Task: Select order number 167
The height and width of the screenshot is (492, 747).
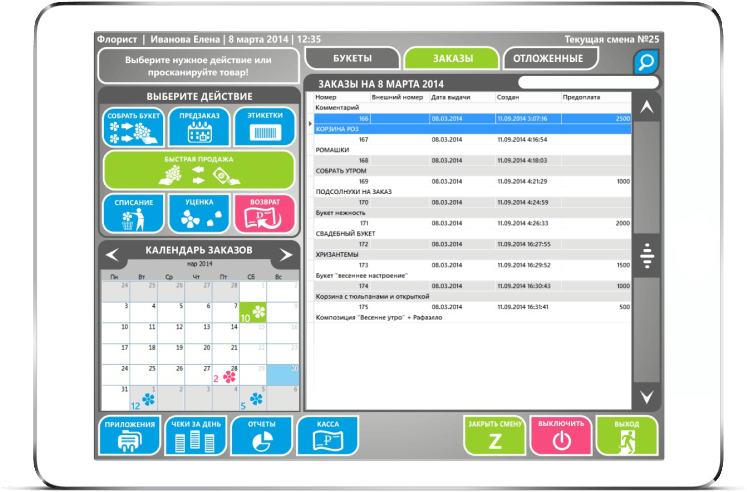Action: point(473,140)
